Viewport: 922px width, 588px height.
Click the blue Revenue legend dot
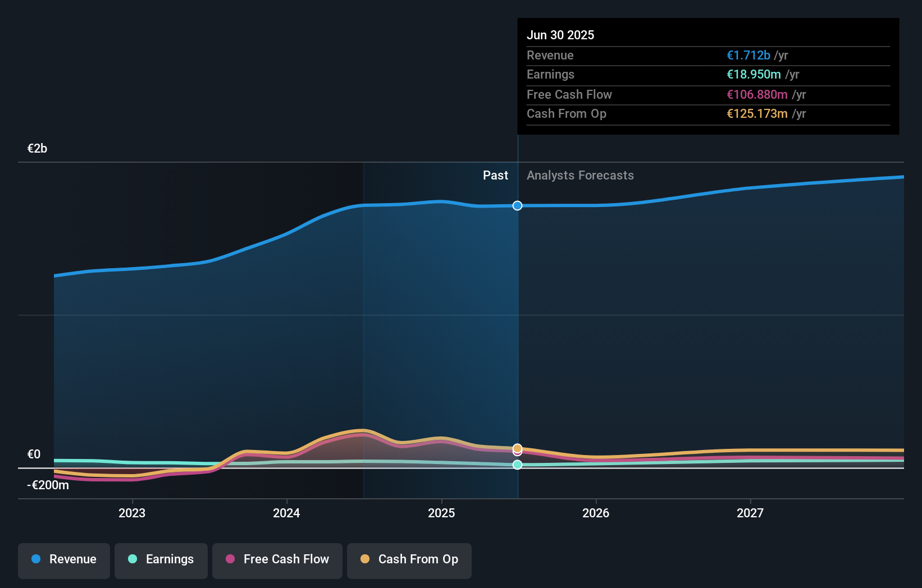(35, 559)
